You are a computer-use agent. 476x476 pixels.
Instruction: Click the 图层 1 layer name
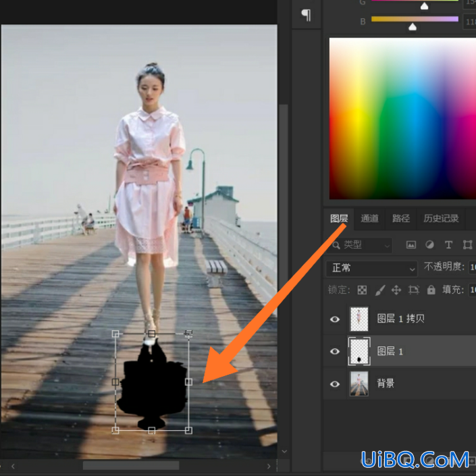click(x=390, y=352)
